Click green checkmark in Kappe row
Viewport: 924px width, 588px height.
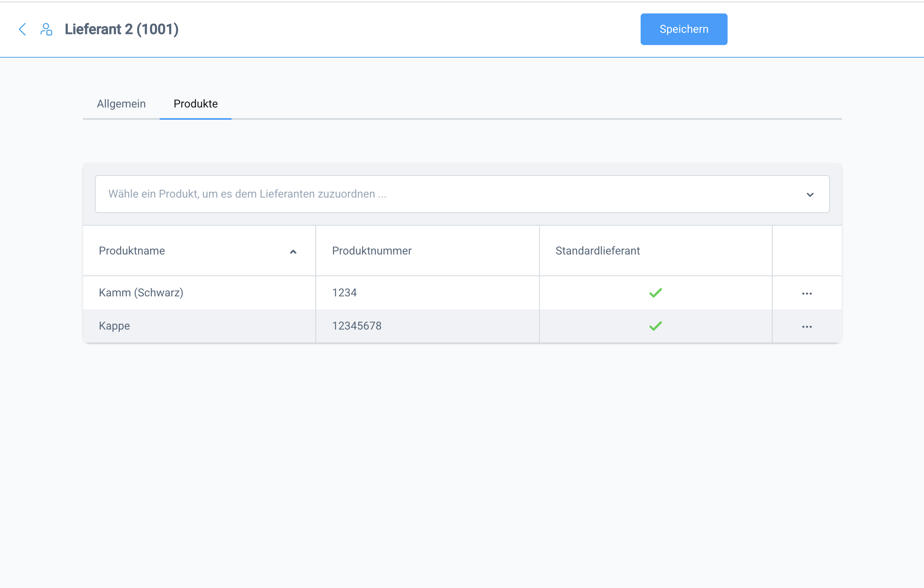655,326
